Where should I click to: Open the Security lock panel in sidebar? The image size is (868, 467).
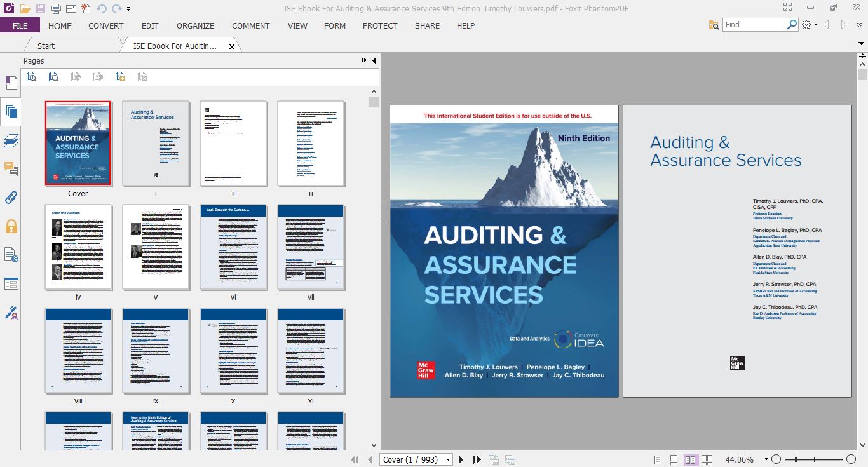tap(11, 226)
